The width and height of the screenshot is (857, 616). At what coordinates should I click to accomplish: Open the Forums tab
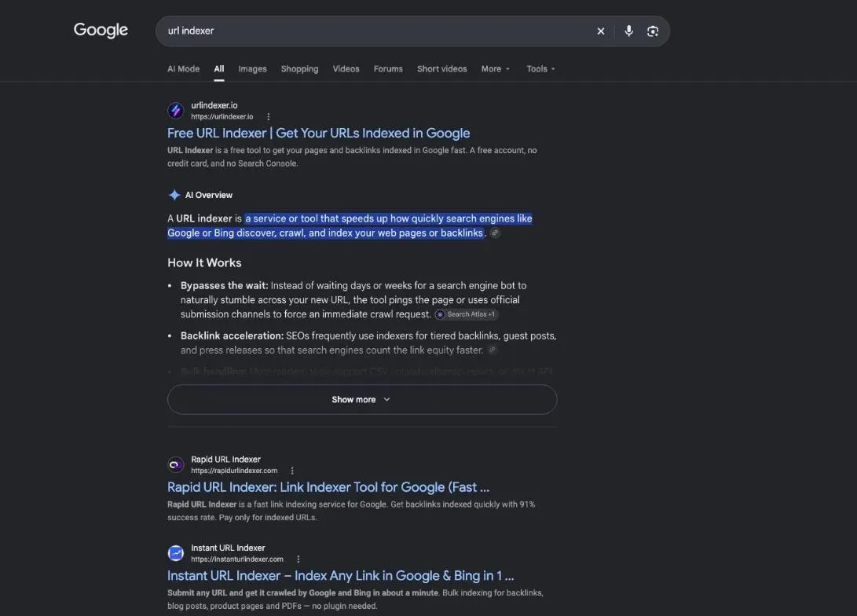tap(388, 69)
